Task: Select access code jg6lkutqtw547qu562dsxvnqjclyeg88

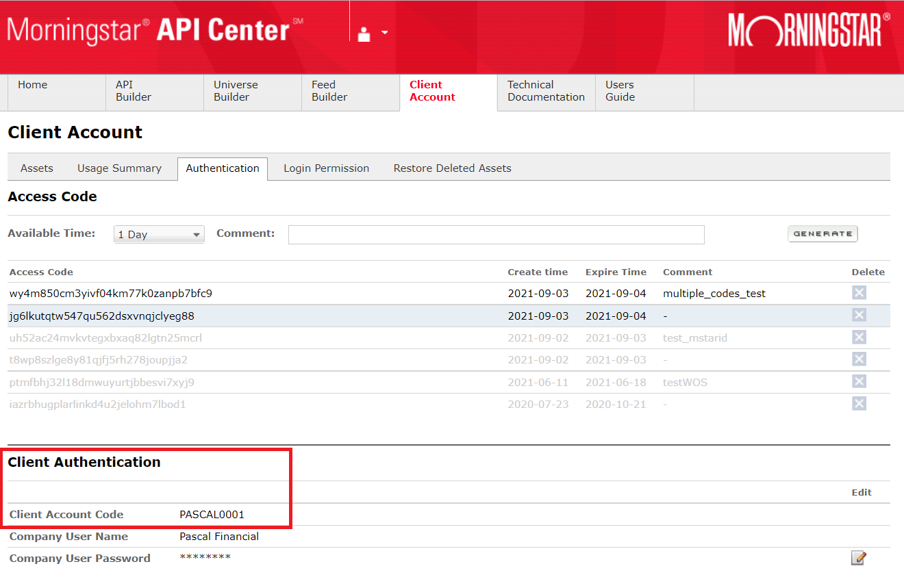Action: pos(102,316)
